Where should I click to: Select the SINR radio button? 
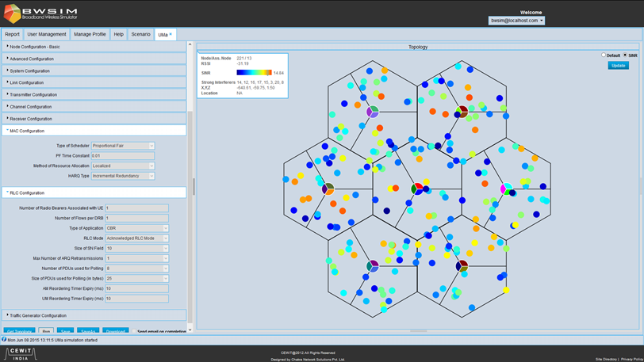[625, 55]
